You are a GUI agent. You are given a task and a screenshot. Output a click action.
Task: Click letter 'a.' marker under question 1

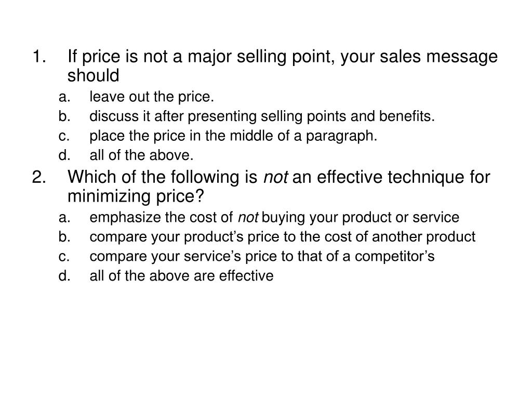tap(64, 97)
